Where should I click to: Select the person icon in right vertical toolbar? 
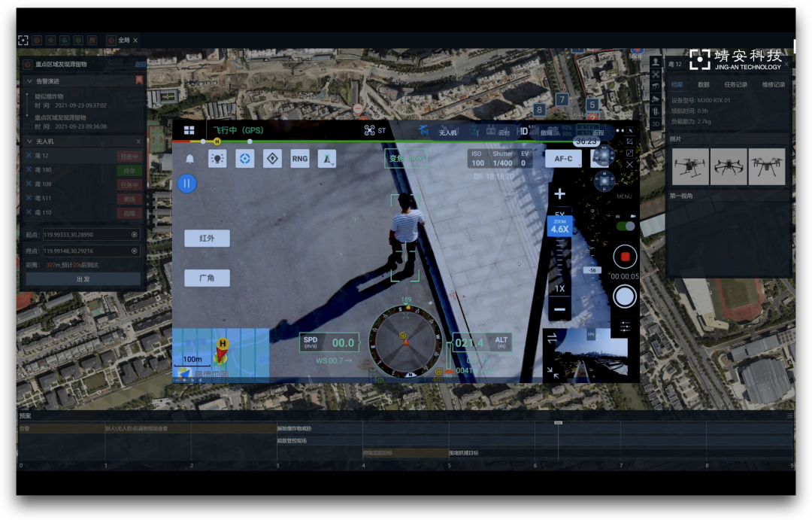pyautogui.click(x=656, y=62)
